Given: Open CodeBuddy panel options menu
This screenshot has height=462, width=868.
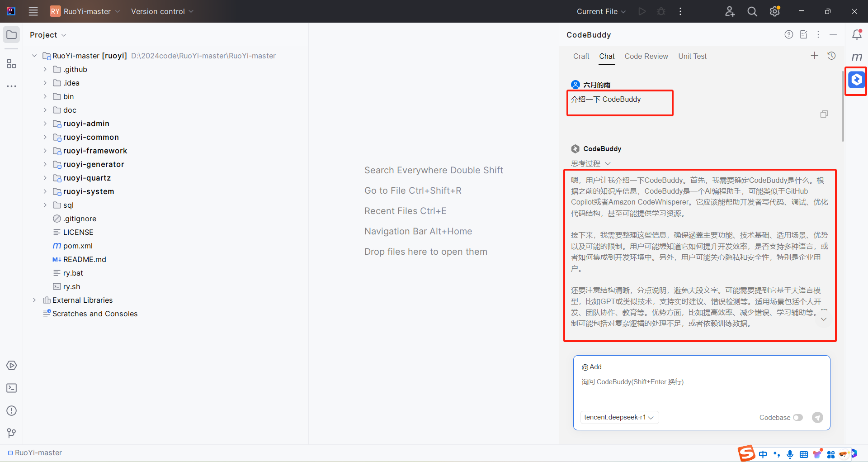Looking at the screenshot, I should (818, 34).
